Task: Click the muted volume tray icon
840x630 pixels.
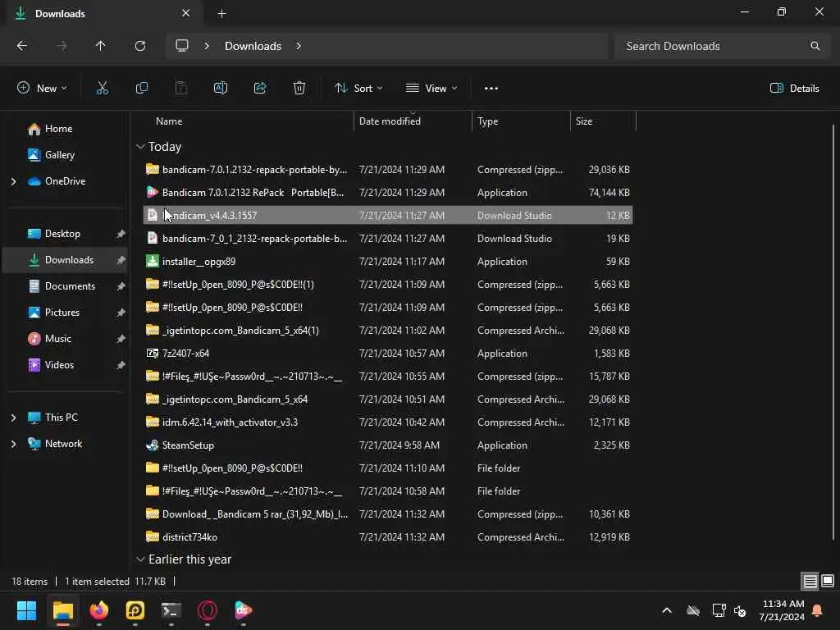Action: [x=741, y=610]
